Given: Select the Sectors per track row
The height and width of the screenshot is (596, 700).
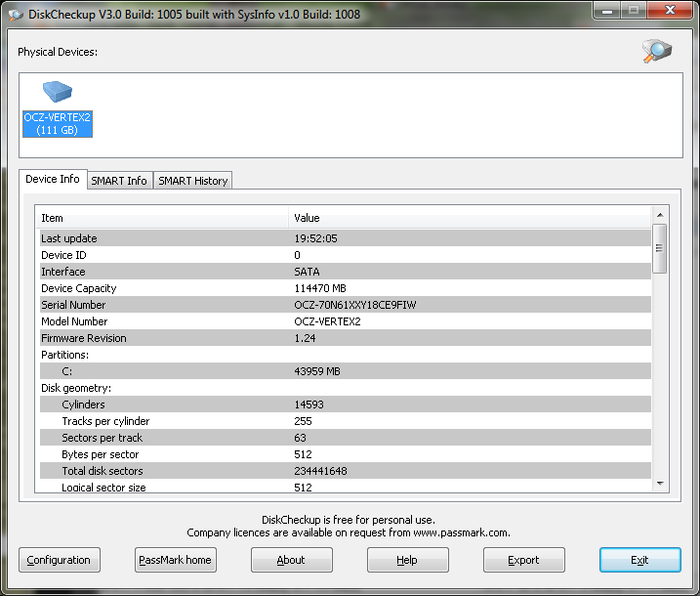Looking at the screenshot, I should coord(345,438).
